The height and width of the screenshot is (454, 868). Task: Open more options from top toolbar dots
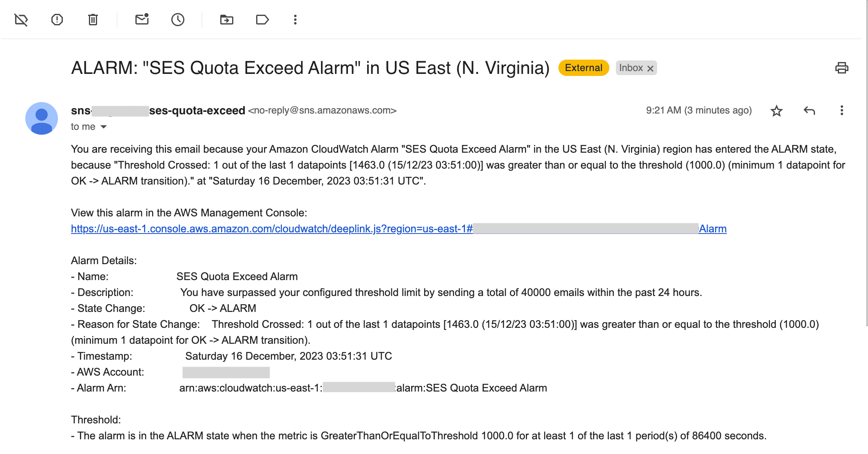coord(295,19)
